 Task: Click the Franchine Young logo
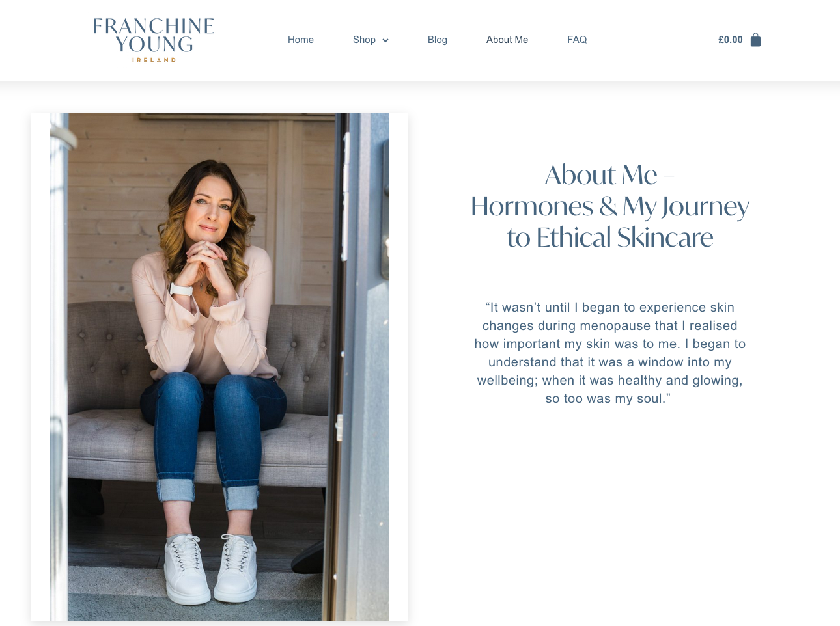click(x=154, y=40)
